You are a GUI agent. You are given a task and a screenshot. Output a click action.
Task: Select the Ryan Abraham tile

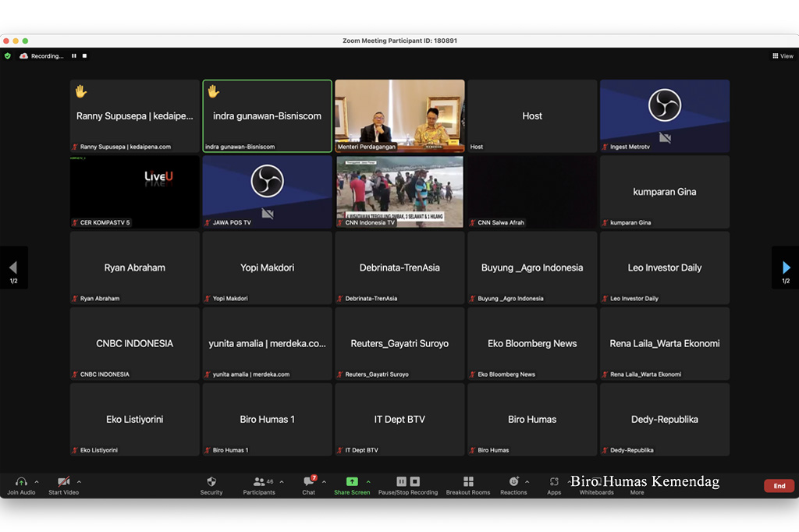point(134,268)
